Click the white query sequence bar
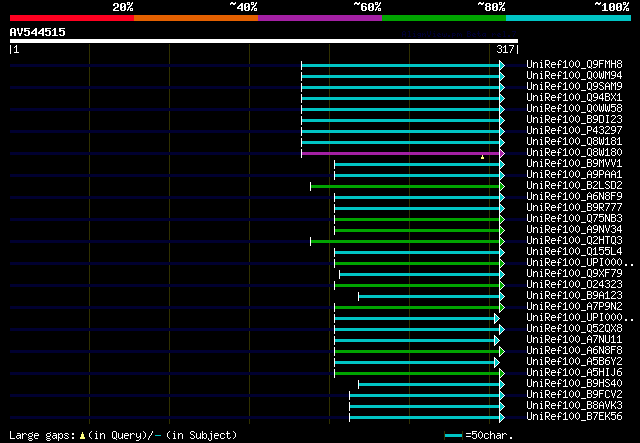Image resolution: width=640 pixels, height=443 pixels. click(264, 41)
